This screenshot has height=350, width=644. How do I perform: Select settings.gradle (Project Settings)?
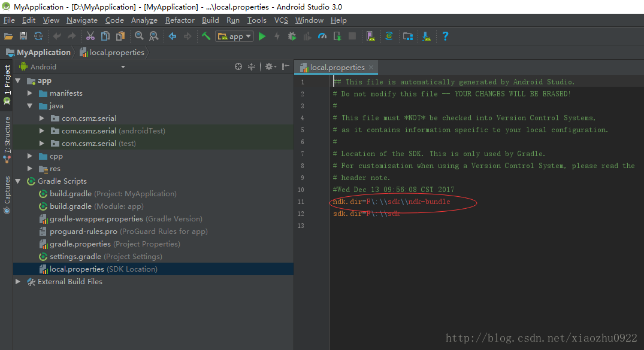pos(101,257)
